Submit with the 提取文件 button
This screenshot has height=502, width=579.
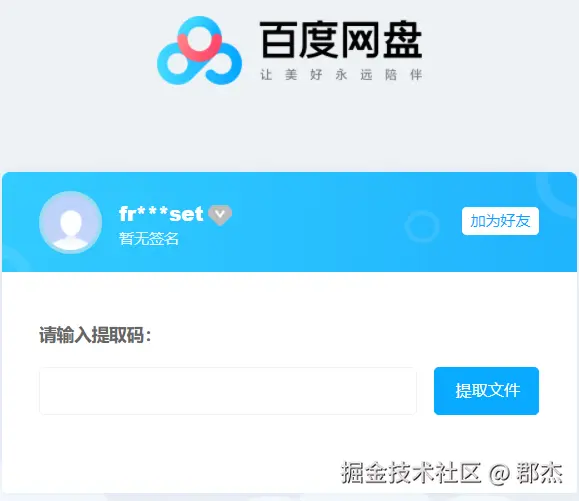coord(486,391)
